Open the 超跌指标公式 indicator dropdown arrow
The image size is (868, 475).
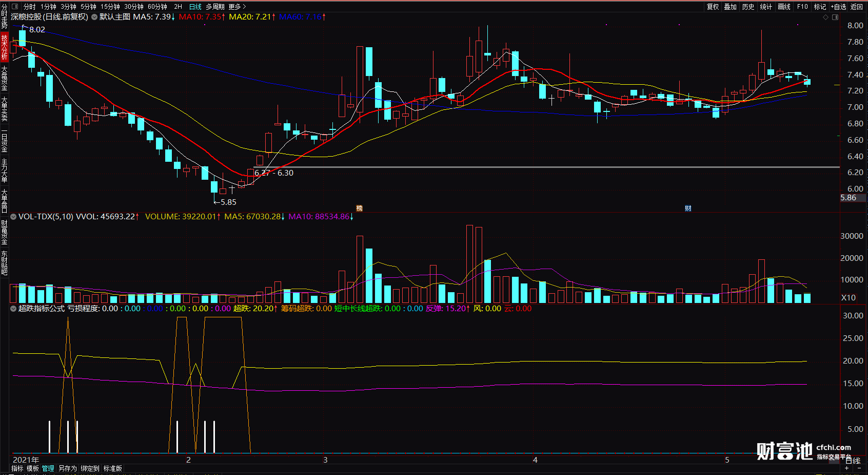coord(13,309)
